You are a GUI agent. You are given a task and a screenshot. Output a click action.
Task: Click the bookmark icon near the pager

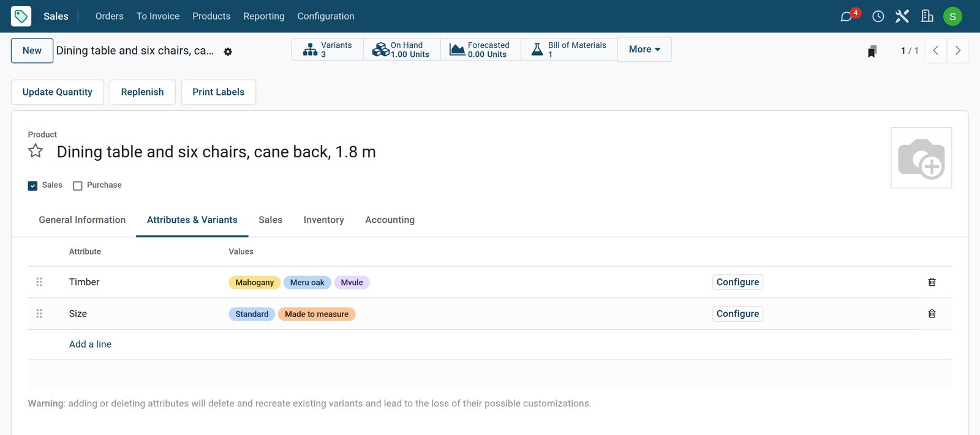(872, 51)
